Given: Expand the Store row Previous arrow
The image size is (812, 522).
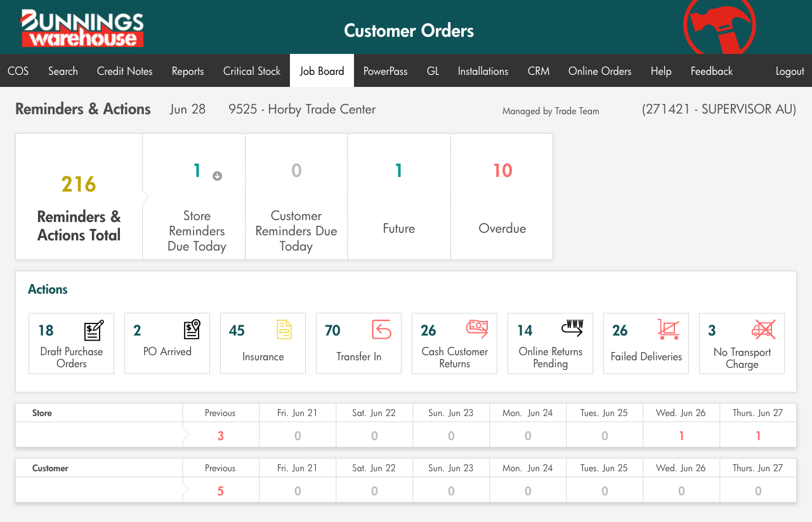Looking at the screenshot, I should 186,435.
